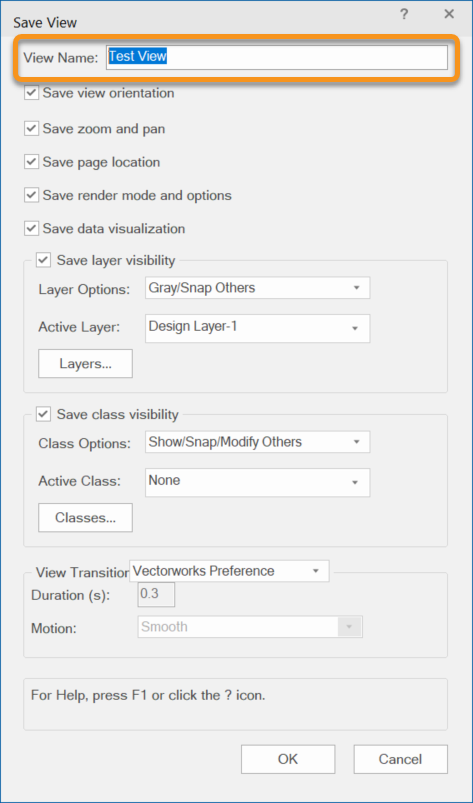Toggle Save zoom and pan checkbox
Viewport: 473px width, 803px height.
tap(32, 129)
